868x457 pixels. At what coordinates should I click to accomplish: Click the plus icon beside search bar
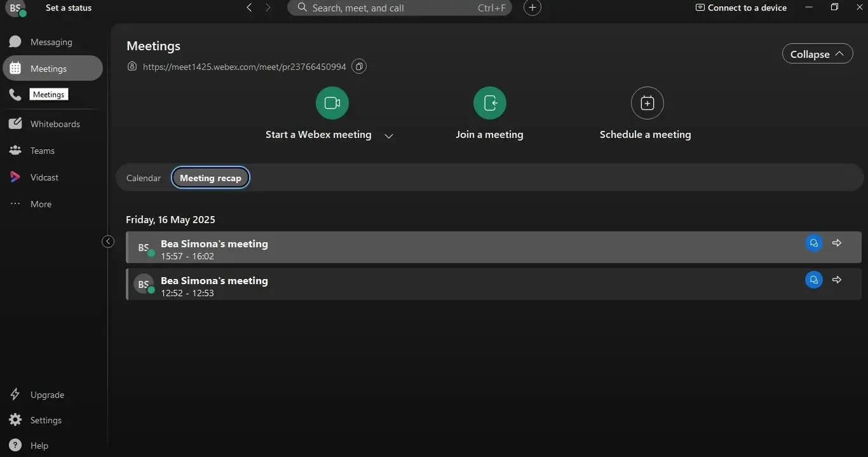(532, 8)
